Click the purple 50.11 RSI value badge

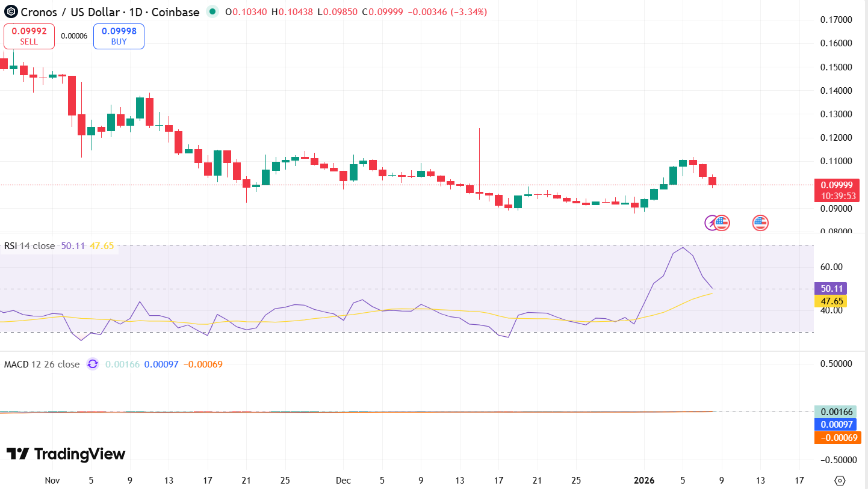831,288
